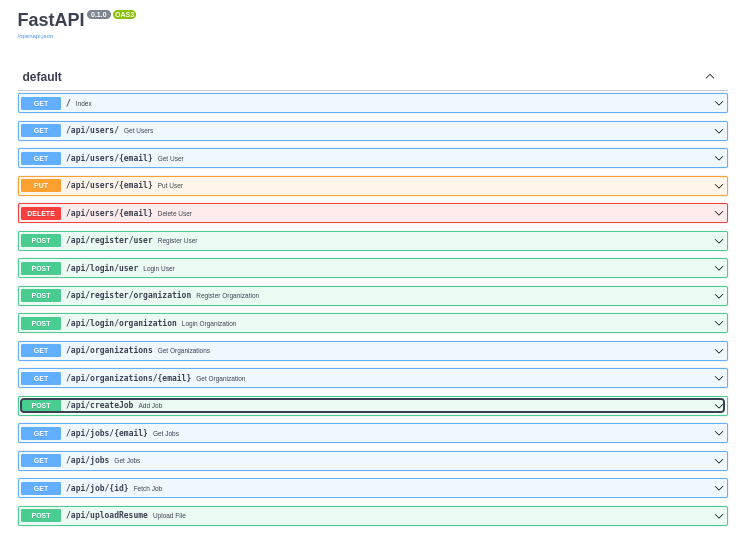Click POST badge for /api/uploadResume
This screenshot has height=537, width=751.
pos(41,516)
